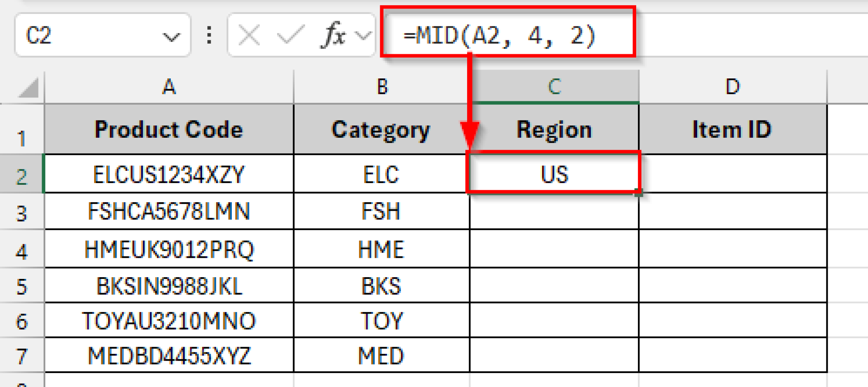Expand the dropdown next to fx button

(x=364, y=36)
